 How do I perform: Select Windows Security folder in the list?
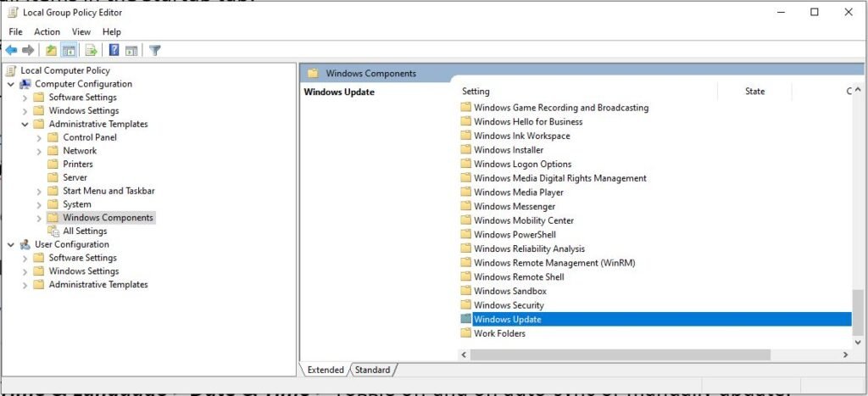tap(509, 305)
